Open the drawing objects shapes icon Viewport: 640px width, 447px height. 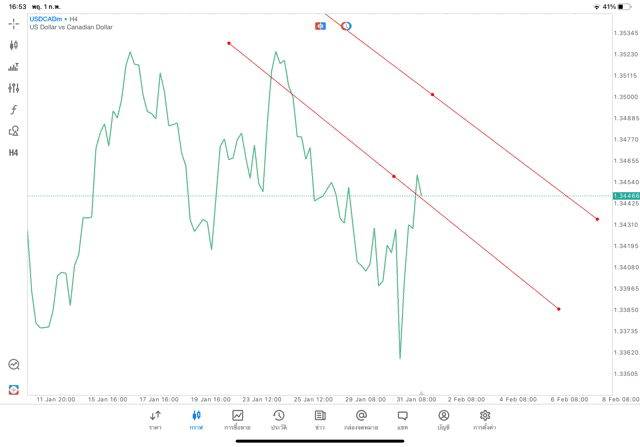point(13,131)
